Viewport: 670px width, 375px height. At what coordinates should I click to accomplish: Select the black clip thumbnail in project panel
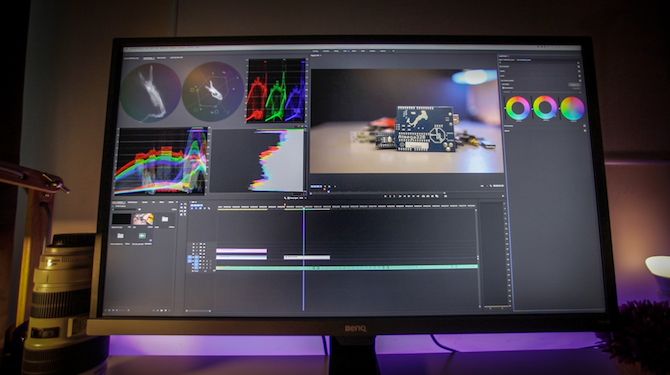click(121, 219)
